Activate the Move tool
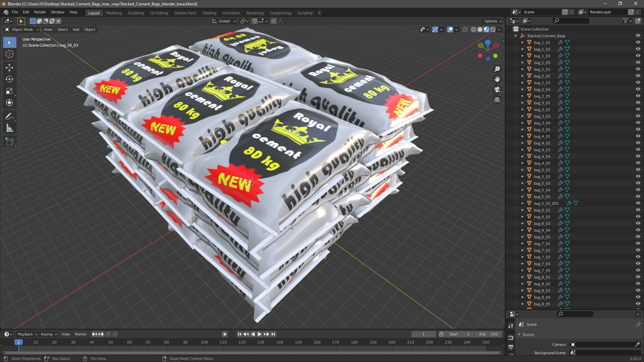 click(9, 67)
